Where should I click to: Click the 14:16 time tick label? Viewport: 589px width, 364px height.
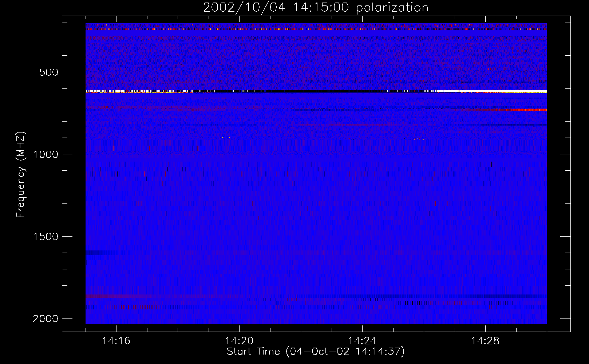[116, 341]
